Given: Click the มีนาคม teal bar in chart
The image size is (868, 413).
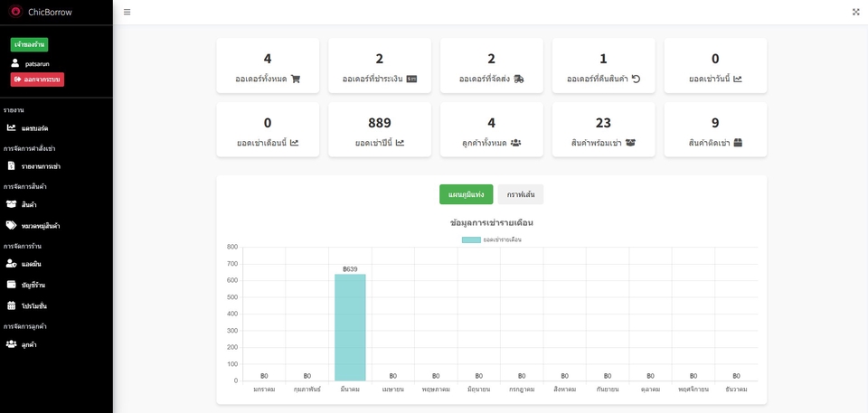Looking at the screenshot, I should click(350, 327).
